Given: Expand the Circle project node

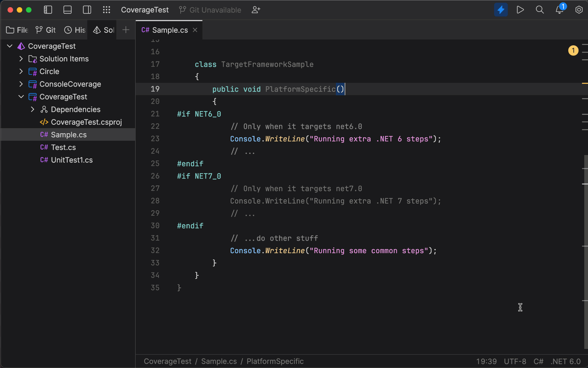Looking at the screenshot, I should point(21,71).
